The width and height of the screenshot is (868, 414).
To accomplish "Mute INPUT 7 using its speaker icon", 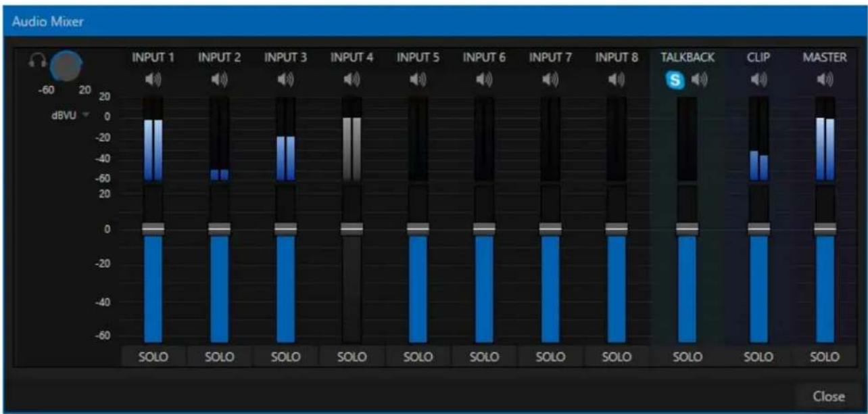I will click(550, 80).
